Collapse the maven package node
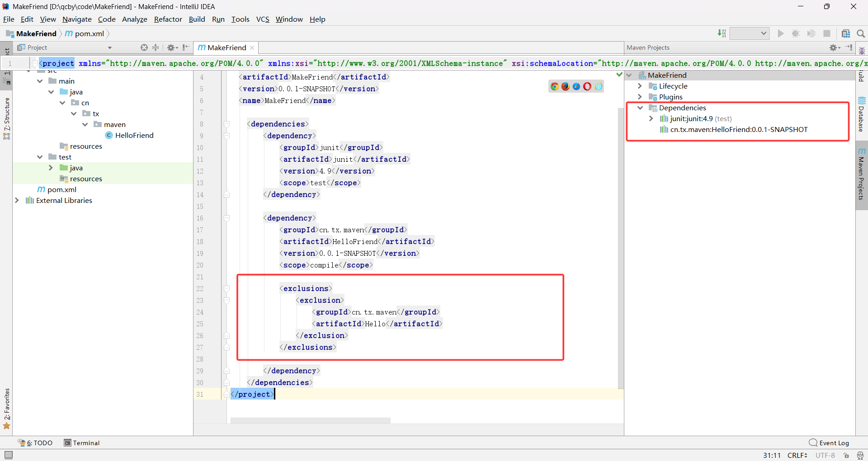Screen dimensions: 868x461 (85, 124)
